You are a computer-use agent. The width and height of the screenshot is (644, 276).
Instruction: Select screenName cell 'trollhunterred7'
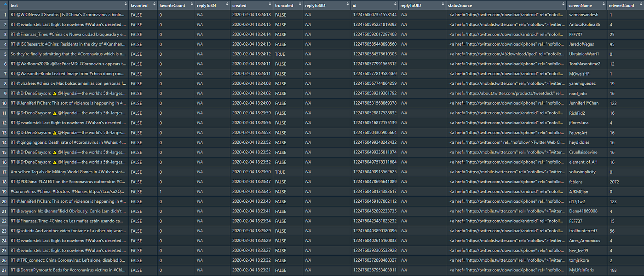pyautogui.click(x=583, y=230)
